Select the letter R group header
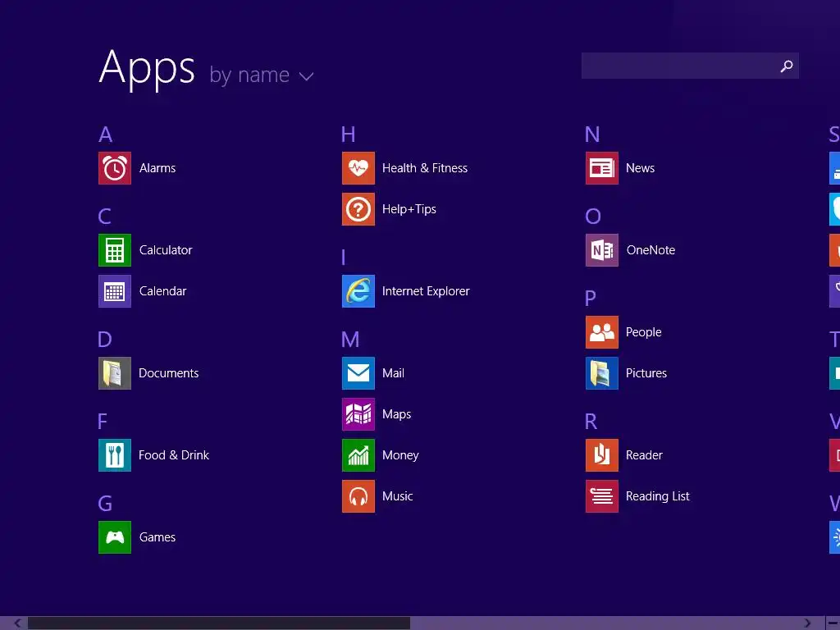The image size is (840, 630). (x=591, y=422)
